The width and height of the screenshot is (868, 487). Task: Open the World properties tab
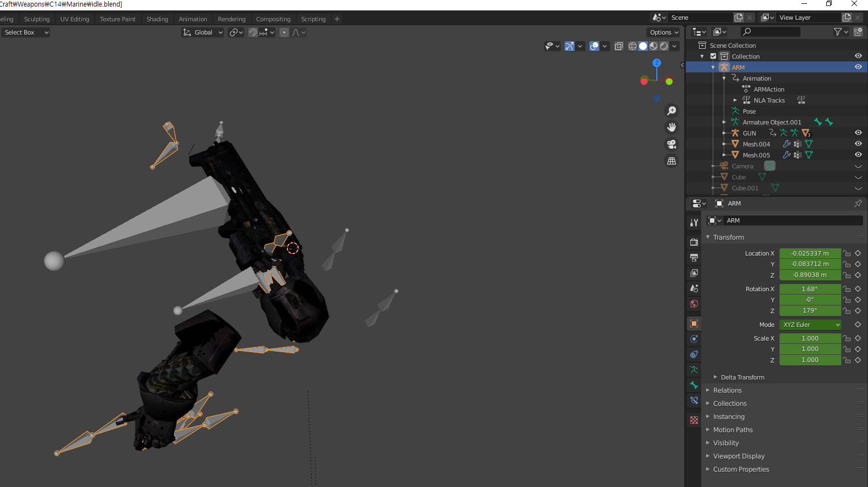click(694, 304)
